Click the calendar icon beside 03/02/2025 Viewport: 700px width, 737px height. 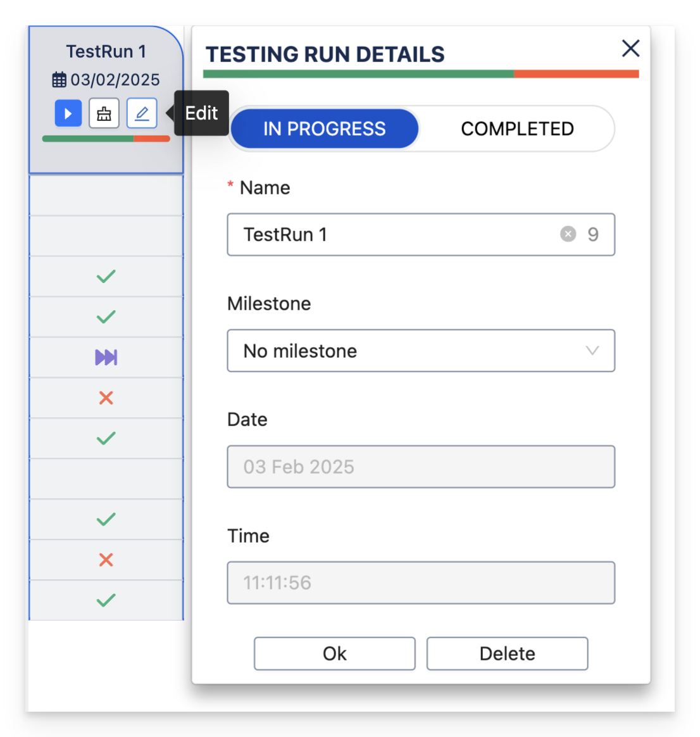pyautogui.click(x=59, y=80)
